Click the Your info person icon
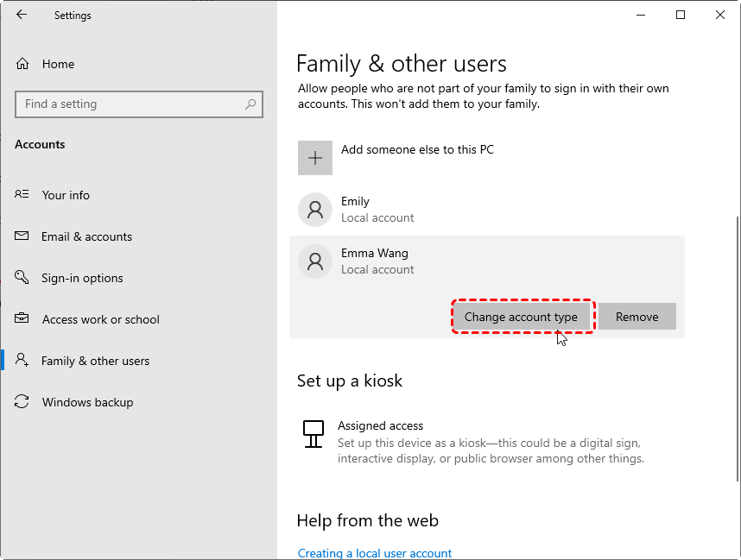Screen dimensions: 741x560 (23, 195)
